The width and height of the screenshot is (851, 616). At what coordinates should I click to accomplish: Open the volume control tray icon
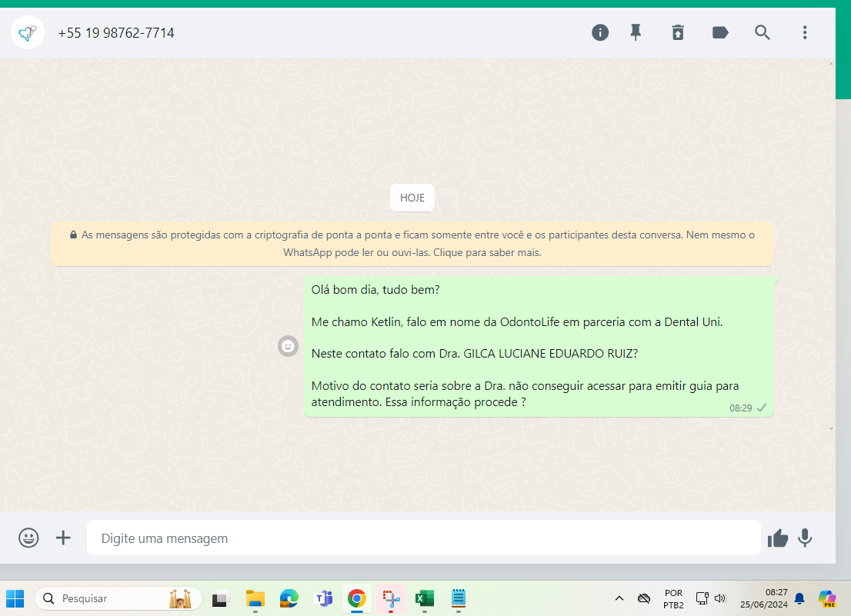[720, 598]
